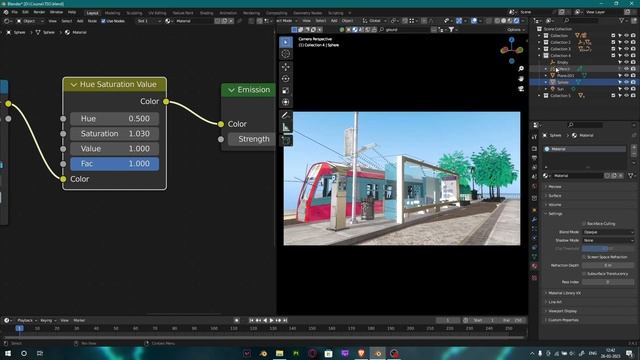Click the viewport zoom magnifier icon
This screenshot has height=360, width=640.
click(x=521, y=69)
